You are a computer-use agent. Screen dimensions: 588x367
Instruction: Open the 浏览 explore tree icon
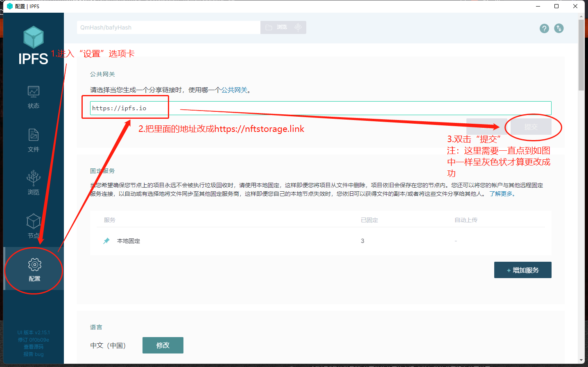click(34, 178)
